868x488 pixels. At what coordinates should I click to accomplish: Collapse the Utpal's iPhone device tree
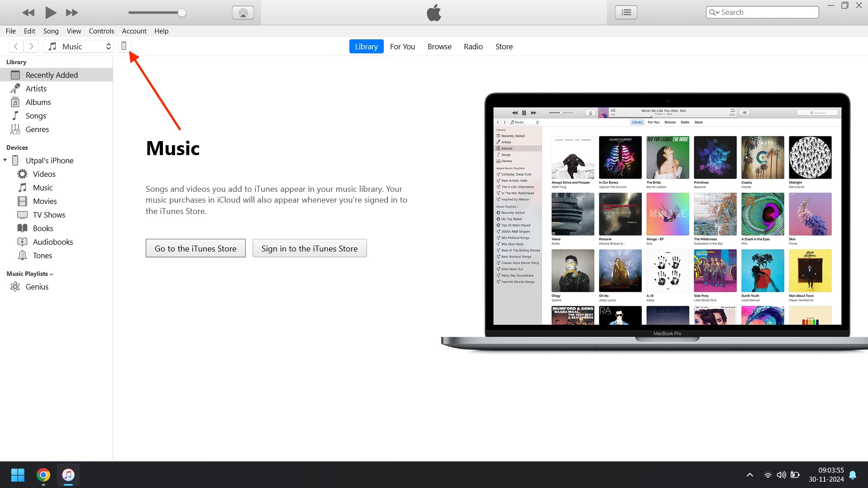coord(5,160)
